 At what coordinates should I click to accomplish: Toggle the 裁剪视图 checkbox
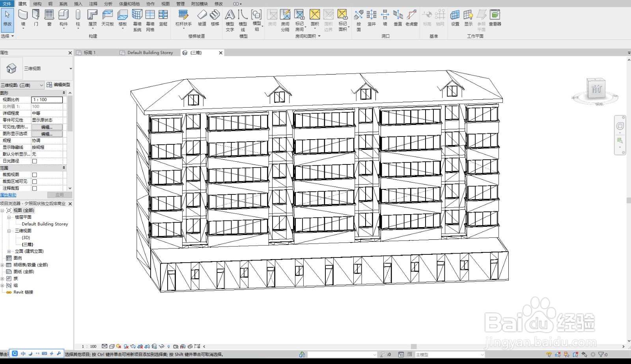pos(35,175)
